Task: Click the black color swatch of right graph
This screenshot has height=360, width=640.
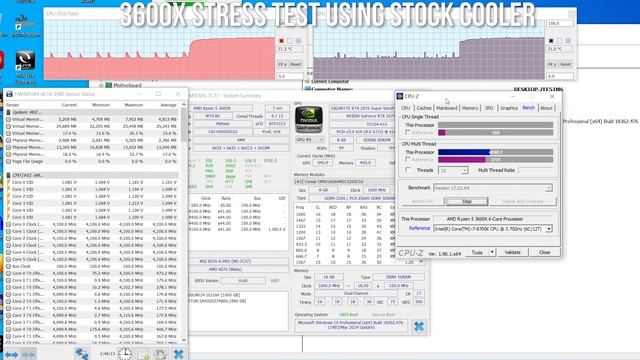Action: coord(551,41)
